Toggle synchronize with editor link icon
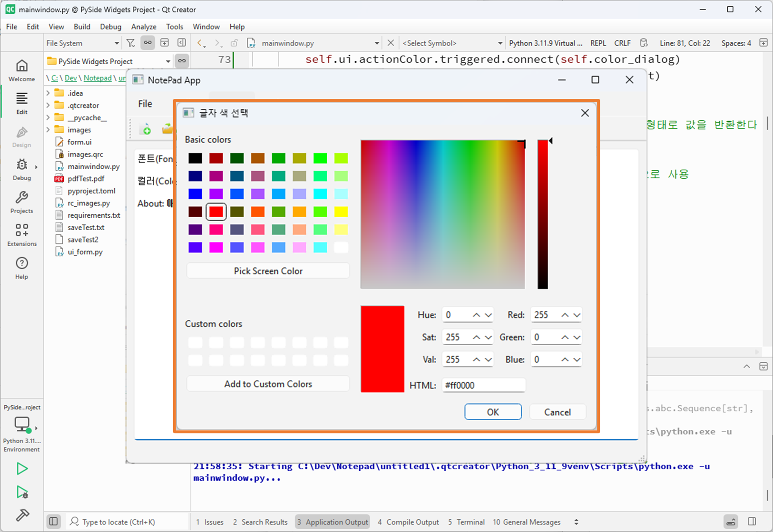Viewport: 773px width, 532px height. [148, 43]
